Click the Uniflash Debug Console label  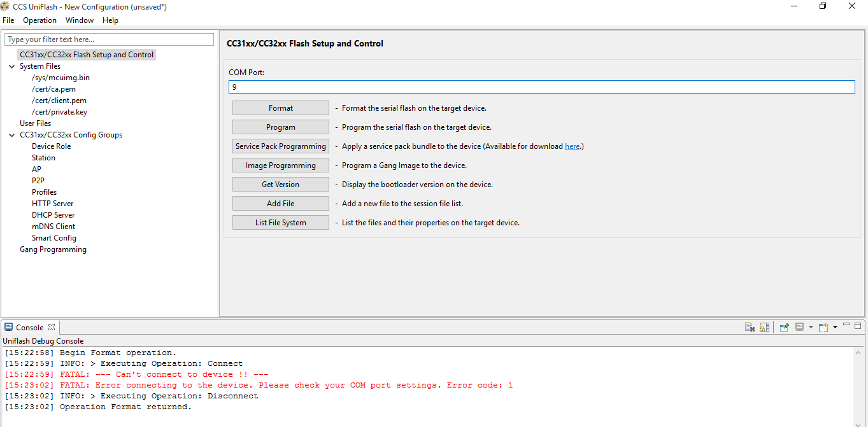coord(43,341)
